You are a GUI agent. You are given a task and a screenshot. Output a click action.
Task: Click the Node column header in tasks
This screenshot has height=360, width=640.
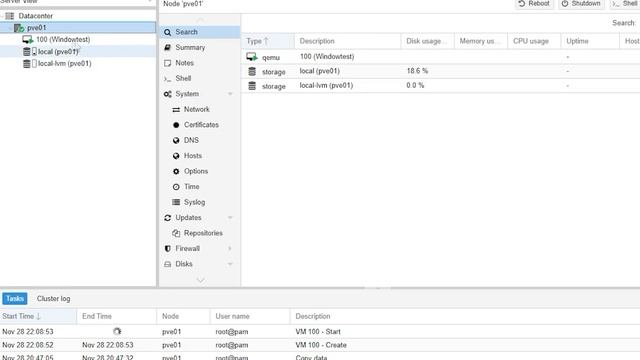pos(183,316)
